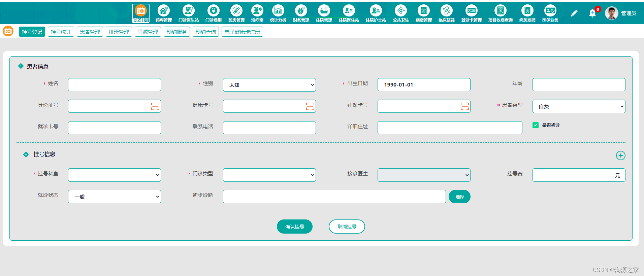
Task: Focus the 健康卡号 input field
Action: click(x=269, y=106)
